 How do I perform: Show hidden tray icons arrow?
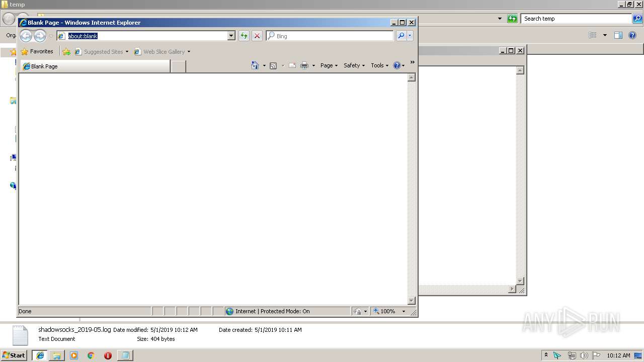point(546,355)
